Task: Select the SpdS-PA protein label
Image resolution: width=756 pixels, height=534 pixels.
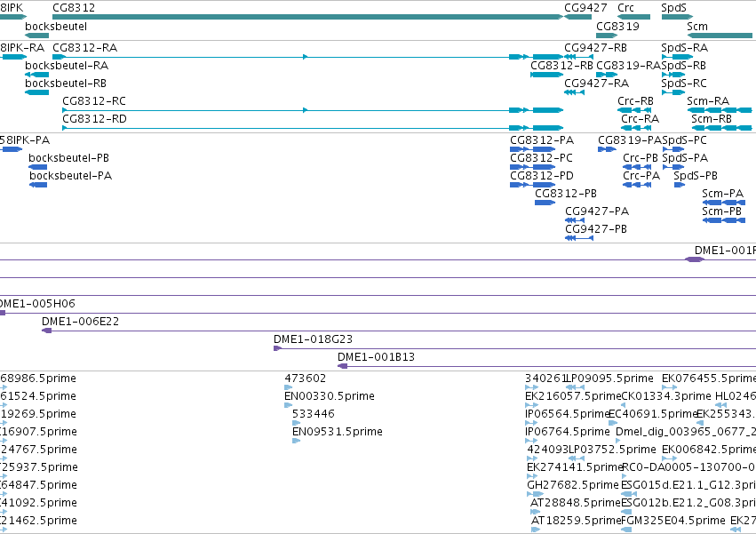Action: click(685, 158)
